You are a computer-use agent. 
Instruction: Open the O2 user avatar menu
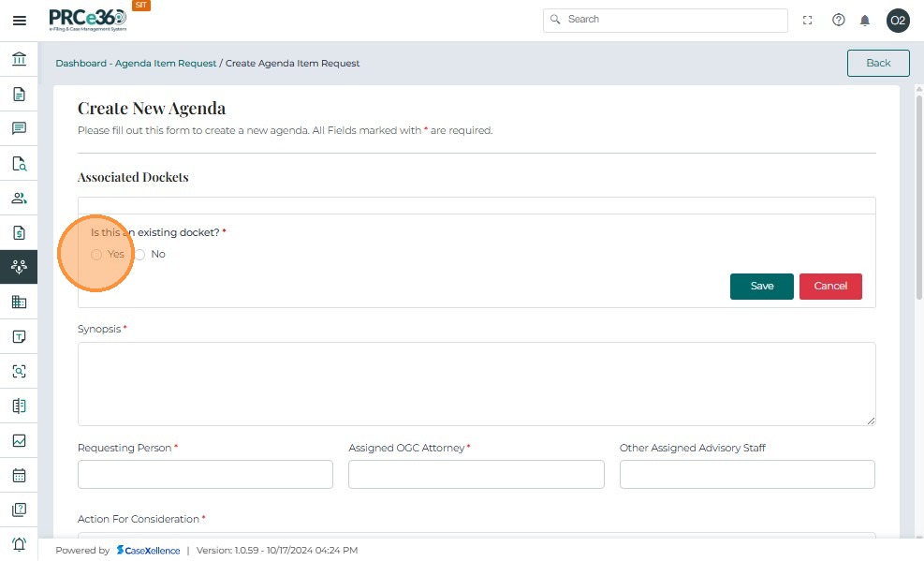pyautogui.click(x=898, y=21)
